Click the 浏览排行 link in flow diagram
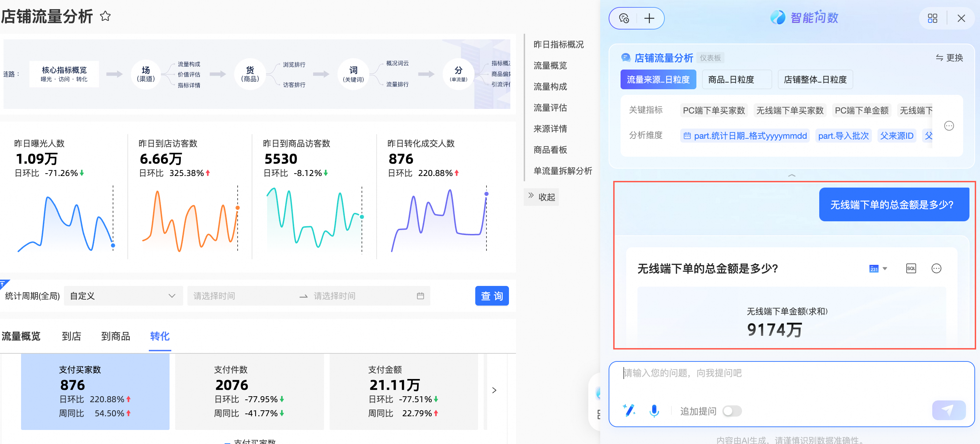The height and width of the screenshot is (444, 980). 294,64
